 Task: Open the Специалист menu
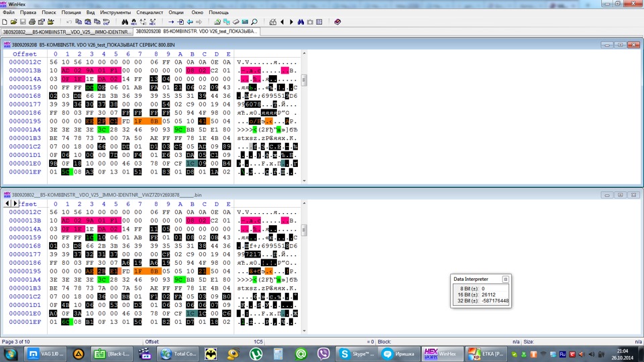point(150,12)
